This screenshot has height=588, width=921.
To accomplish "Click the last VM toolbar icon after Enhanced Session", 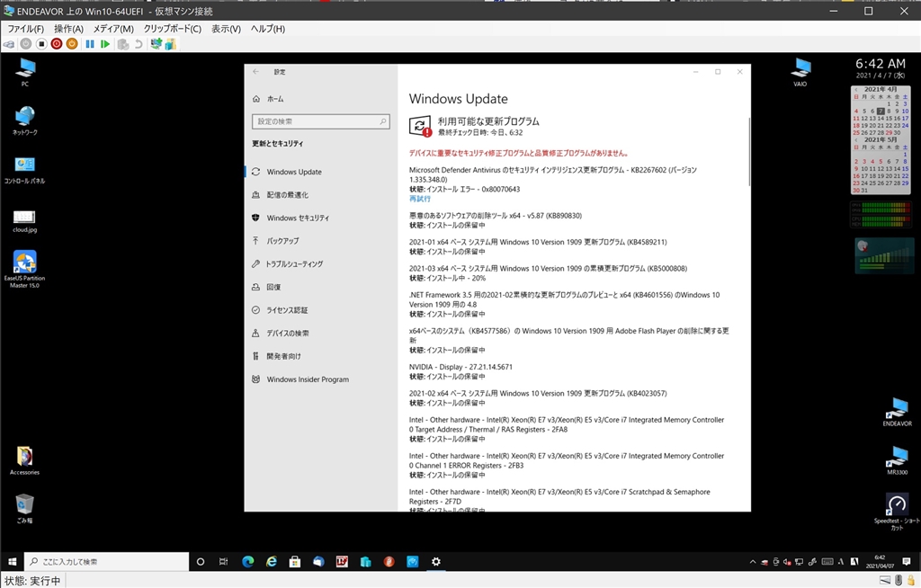I will [x=170, y=44].
